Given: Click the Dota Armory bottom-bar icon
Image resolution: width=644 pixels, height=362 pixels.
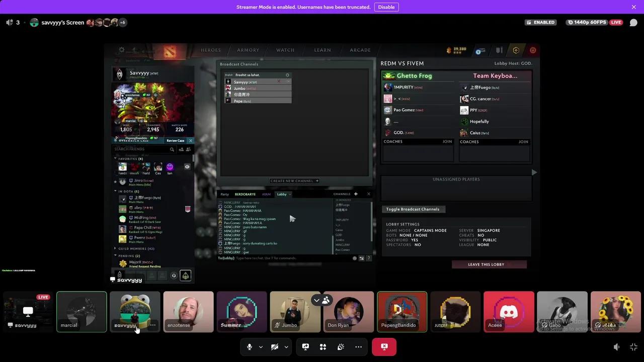Looking at the screenshot, I should coord(186,276).
